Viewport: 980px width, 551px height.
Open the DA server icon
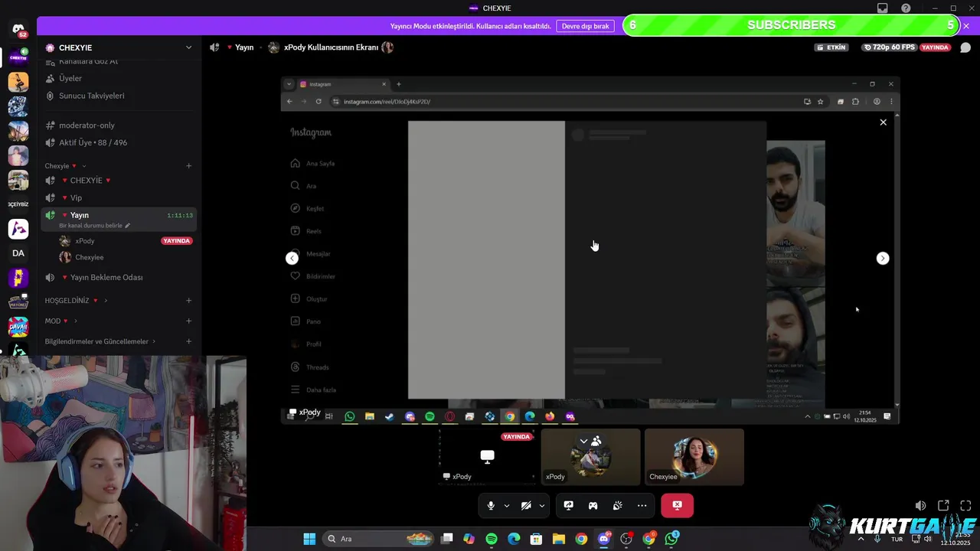pyautogui.click(x=18, y=253)
